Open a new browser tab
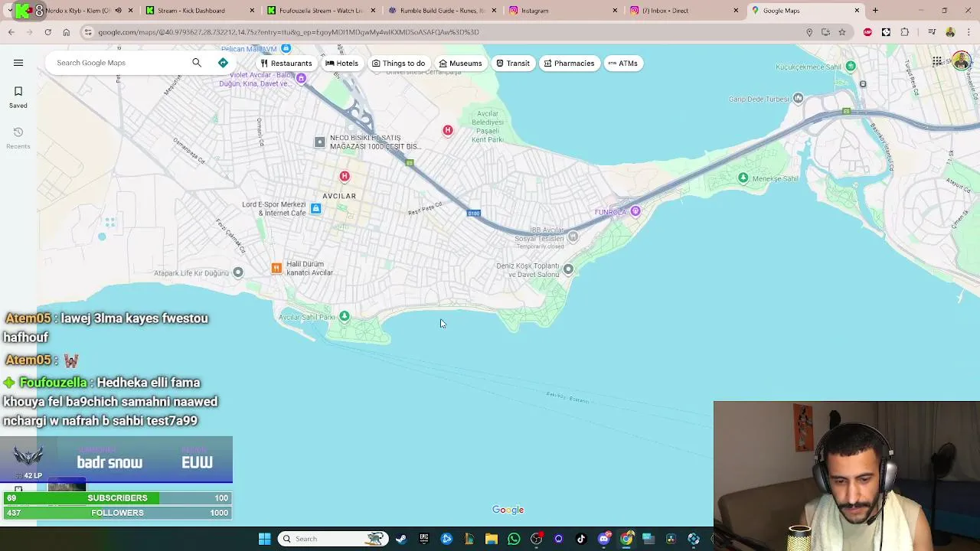 coord(875,11)
